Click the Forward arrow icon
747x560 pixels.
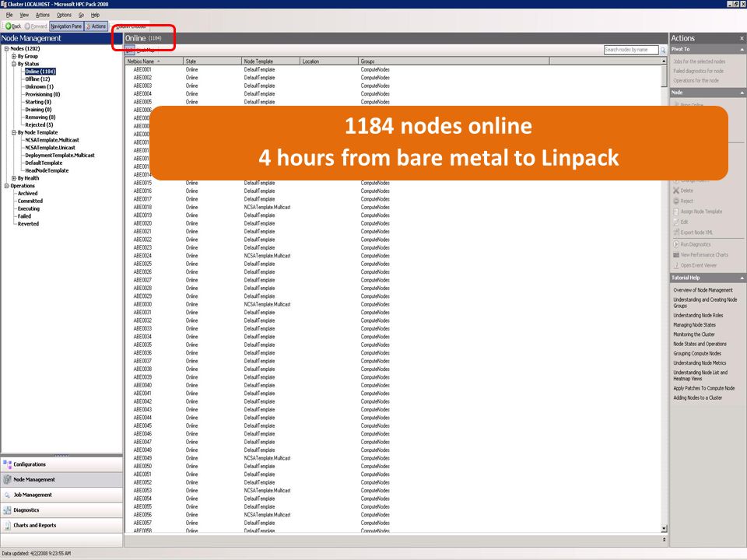[27, 26]
